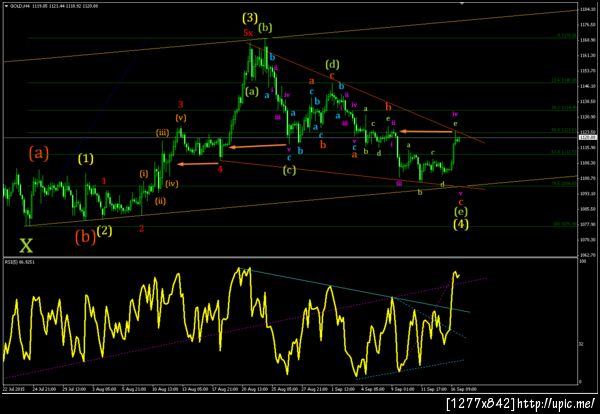
Task: Click the triangle beside GOLD,H4 title
Action: [5, 6]
